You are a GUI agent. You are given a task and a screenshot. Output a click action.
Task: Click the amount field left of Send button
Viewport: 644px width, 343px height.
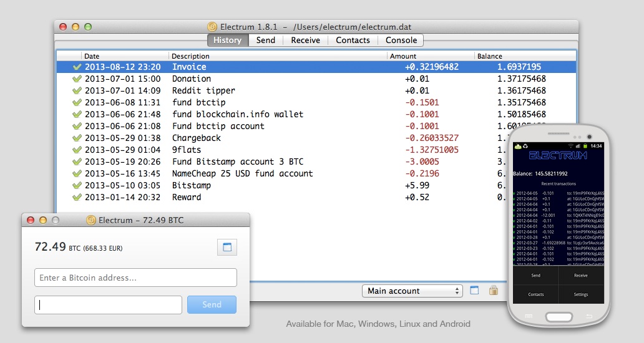coord(108,305)
